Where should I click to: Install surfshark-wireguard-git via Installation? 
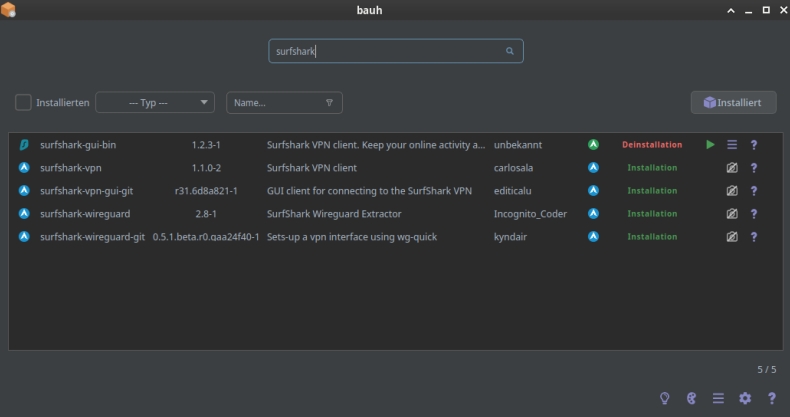[652, 237]
